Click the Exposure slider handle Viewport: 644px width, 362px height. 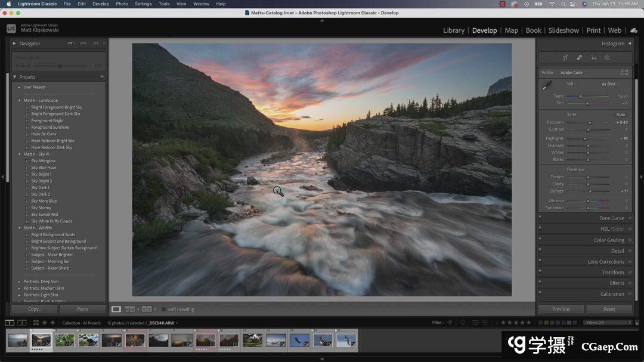pos(590,122)
